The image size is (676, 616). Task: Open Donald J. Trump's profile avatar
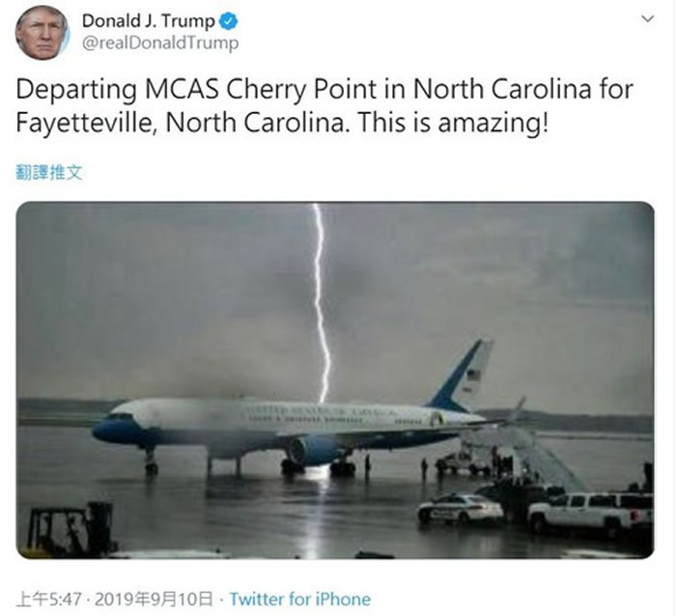42,33
